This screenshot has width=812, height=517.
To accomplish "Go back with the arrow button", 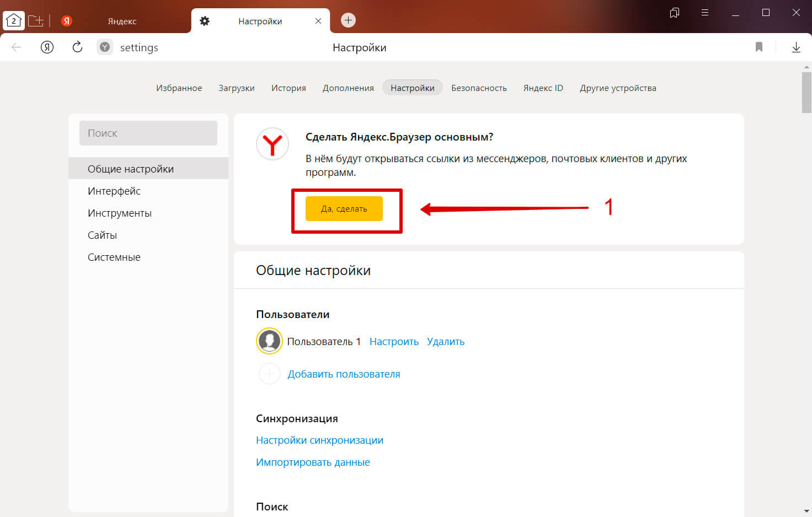I will point(16,47).
